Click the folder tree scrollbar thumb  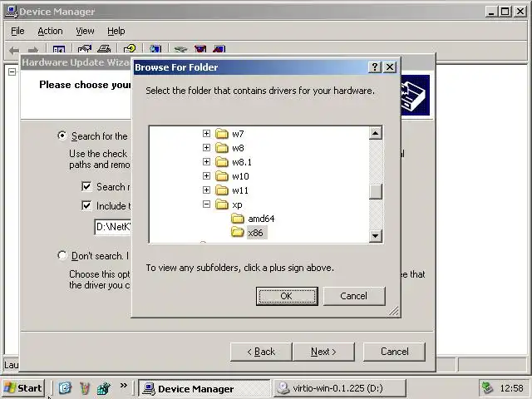tap(376, 192)
